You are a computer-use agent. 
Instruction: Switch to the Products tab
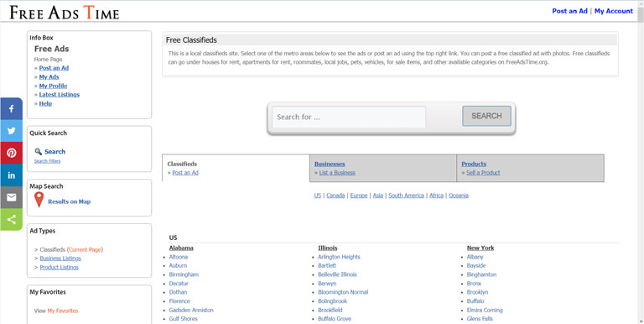tap(474, 164)
